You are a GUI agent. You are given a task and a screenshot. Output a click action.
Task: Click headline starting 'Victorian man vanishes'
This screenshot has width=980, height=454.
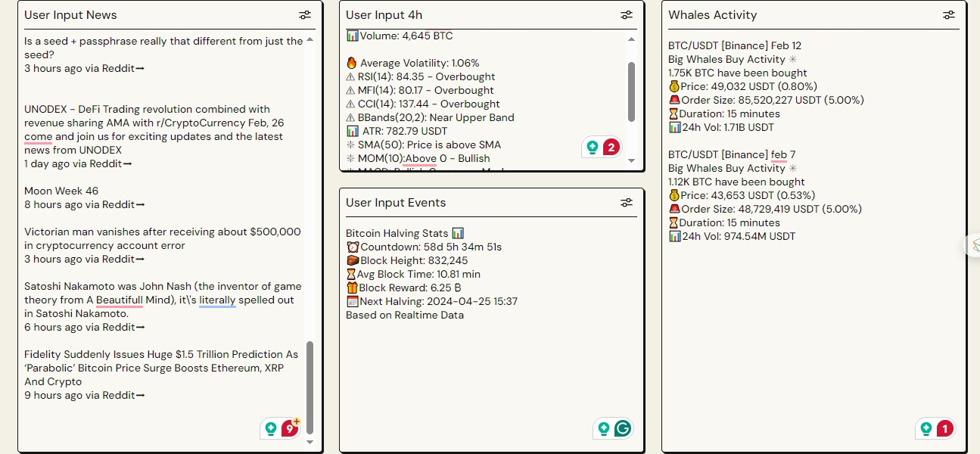(x=163, y=238)
